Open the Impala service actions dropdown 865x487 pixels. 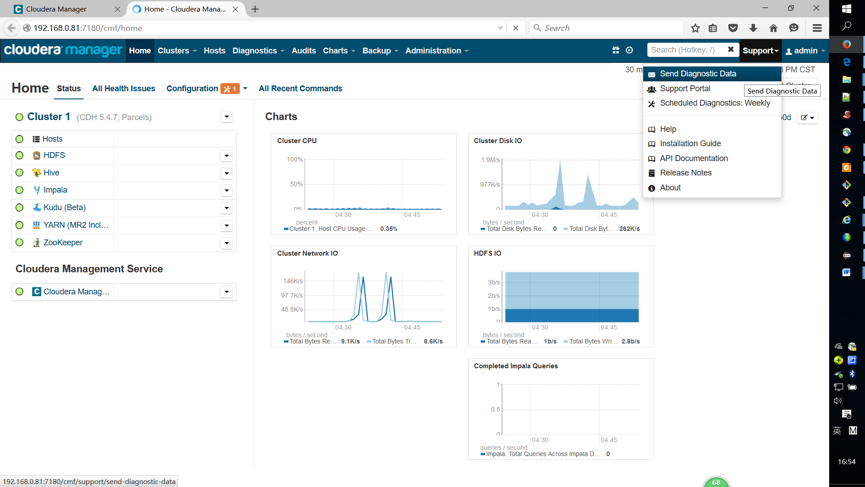click(227, 190)
